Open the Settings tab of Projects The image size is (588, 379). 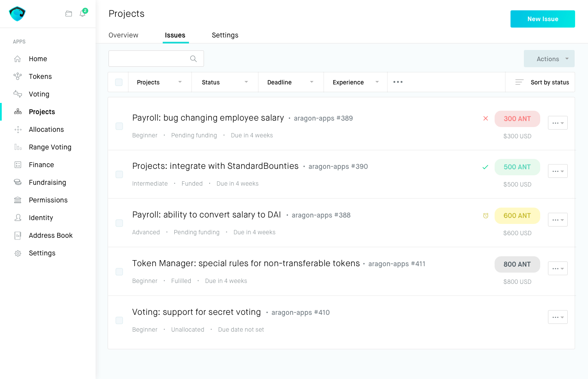225,35
